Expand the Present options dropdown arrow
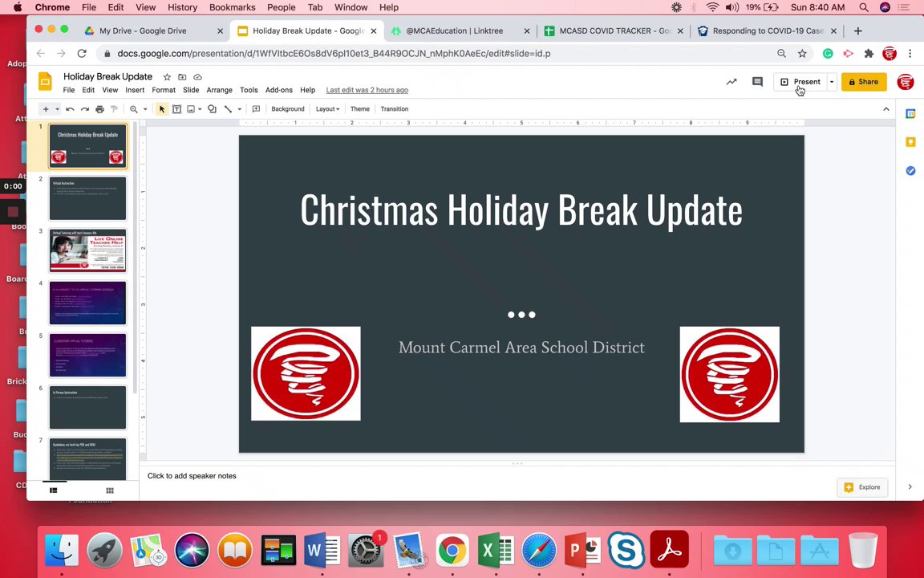 point(832,82)
